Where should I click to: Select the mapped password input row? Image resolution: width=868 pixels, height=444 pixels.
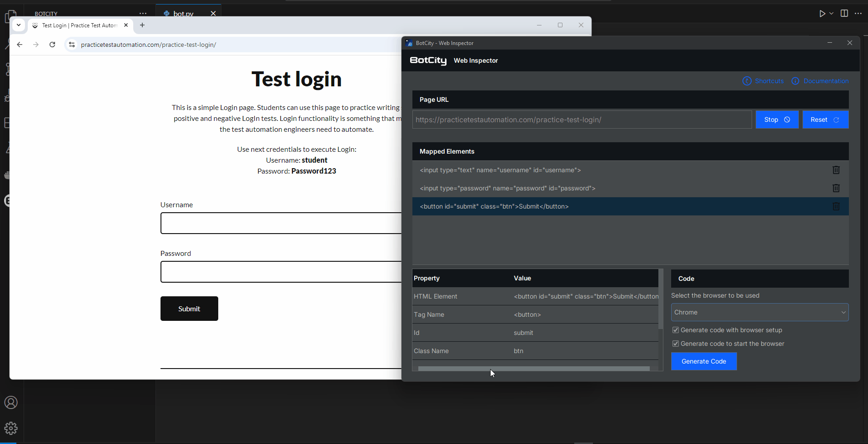tap(631, 188)
